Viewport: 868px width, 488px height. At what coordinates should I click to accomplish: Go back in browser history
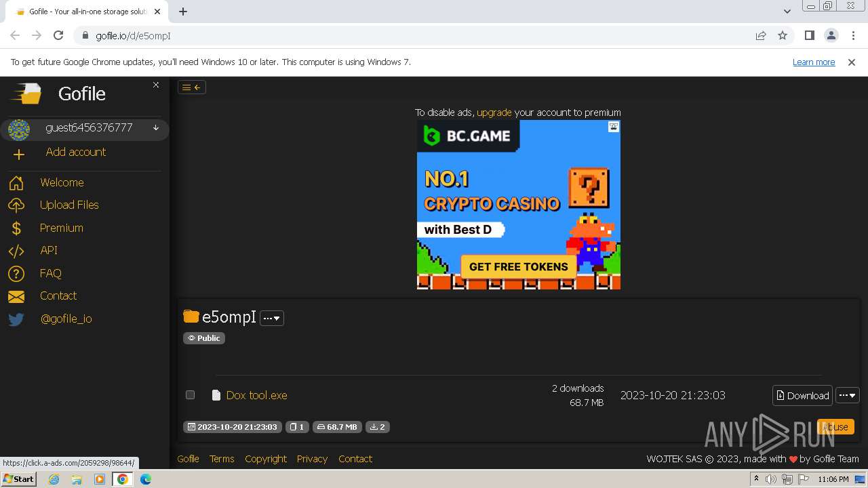pyautogui.click(x=15, y=35)
